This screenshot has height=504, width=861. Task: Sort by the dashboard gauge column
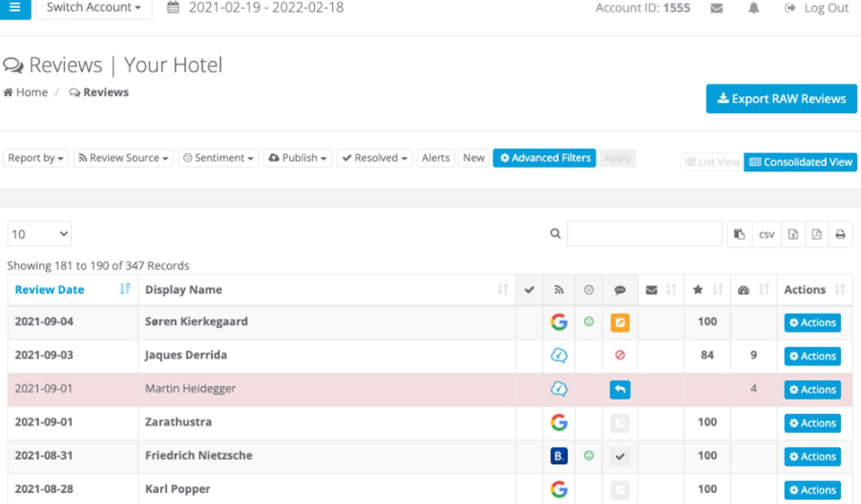pyautogui.click(x=753, y=290)
